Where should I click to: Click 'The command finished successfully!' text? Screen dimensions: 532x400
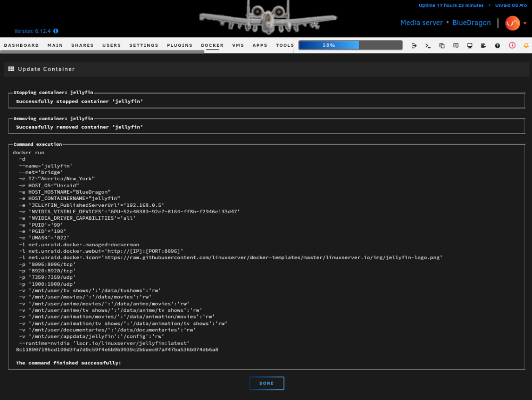point(69,363)
